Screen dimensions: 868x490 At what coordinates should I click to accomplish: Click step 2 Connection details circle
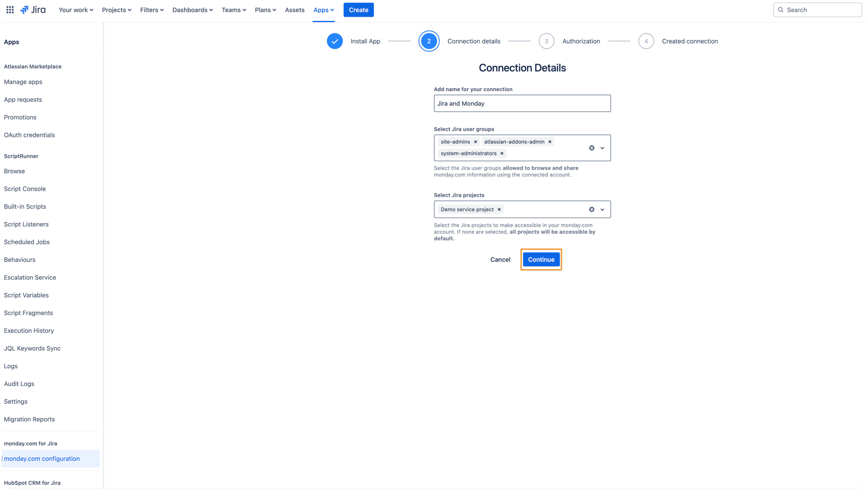click(429, 41)
